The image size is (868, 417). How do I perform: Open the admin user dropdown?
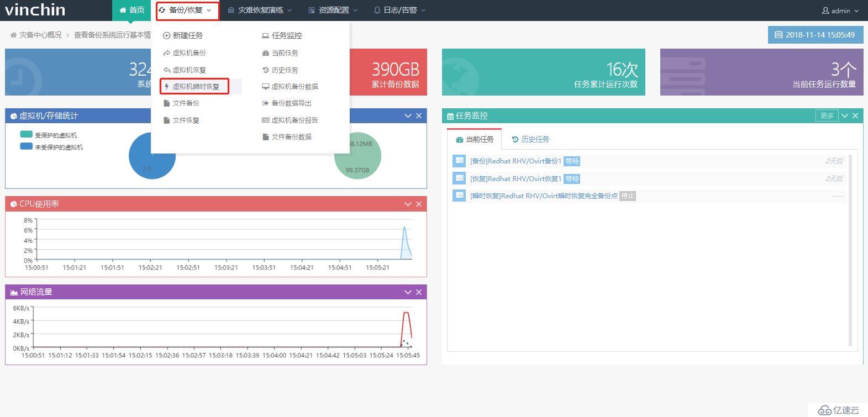(840, 10)
